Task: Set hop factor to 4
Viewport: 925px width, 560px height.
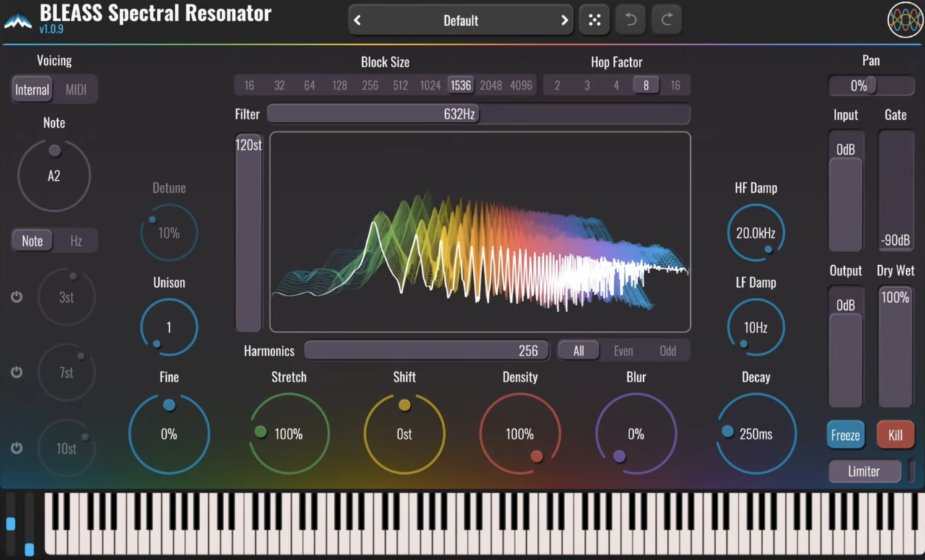Action: (x=616, y=85)
